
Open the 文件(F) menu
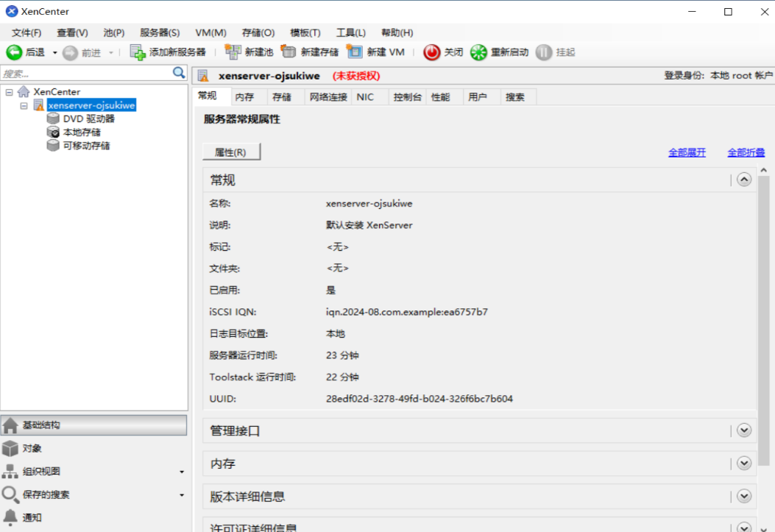point(26,32)
